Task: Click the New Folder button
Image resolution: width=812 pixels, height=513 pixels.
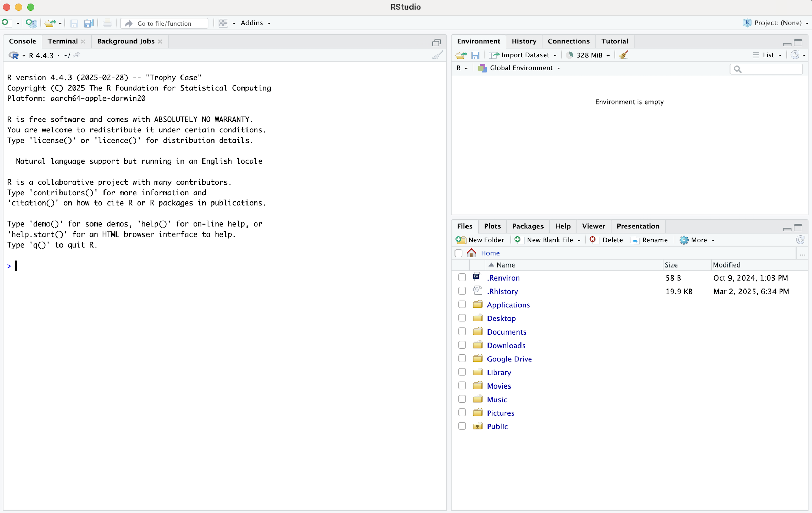Action: pyautogui.click(x=480, y=240)
